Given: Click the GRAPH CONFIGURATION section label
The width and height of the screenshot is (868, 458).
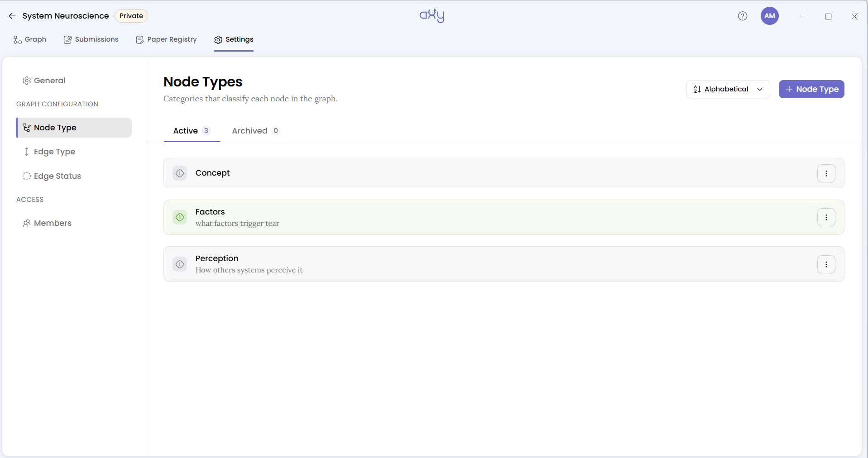Looking at the screenshot, I should 57,104.
